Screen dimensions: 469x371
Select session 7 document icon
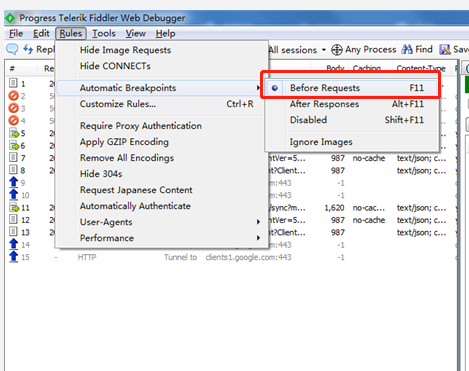[13, 157]
